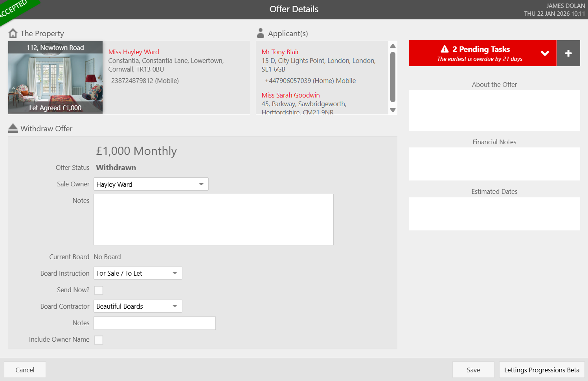Click into the large offer Notes box
The width and height of the screenshot is (588, 381).
coord(213,219)
